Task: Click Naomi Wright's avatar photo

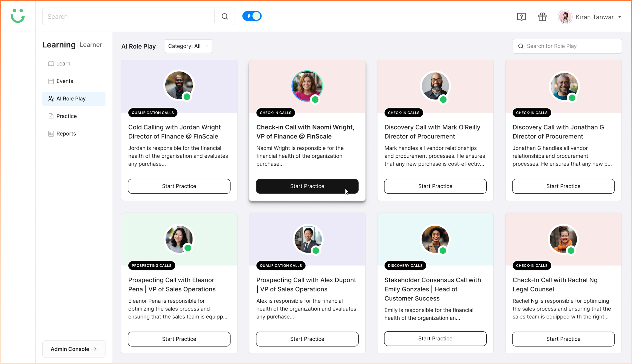Action: [x=307, y=86]
